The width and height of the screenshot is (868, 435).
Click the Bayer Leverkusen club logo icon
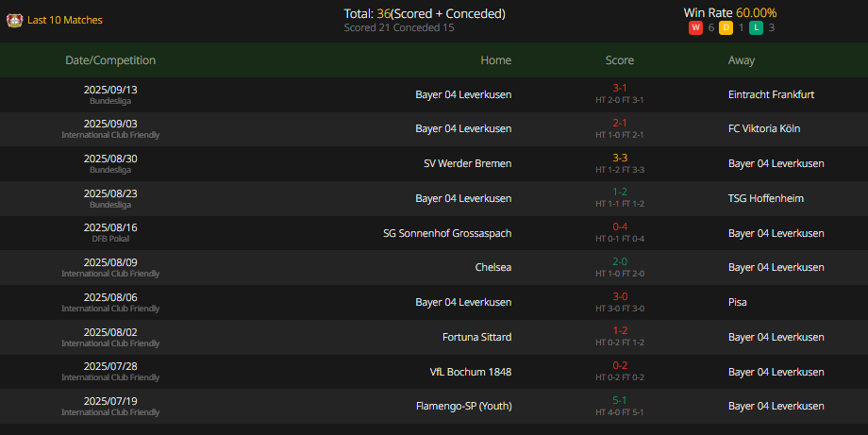pos(14,20)
